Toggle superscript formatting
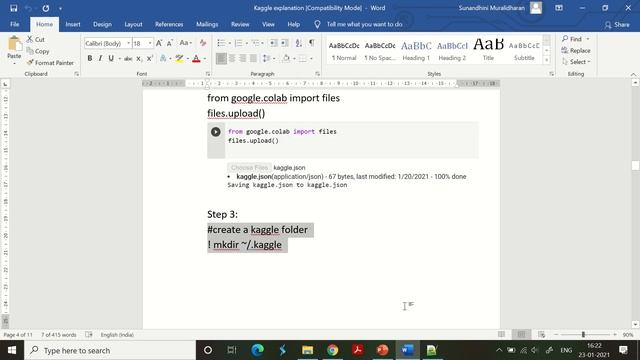This screenshot has width=640, height=360. pyautogui.click(x=150, y=58)
